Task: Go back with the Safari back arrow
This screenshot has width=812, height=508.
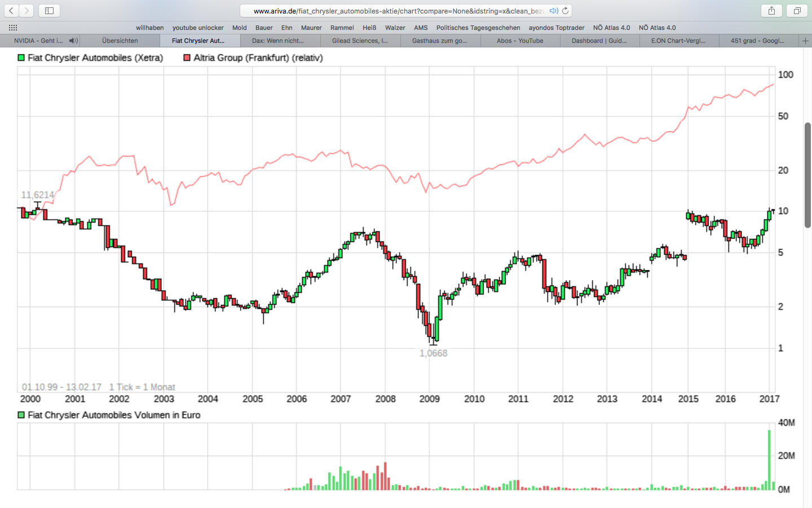Action: 11,11
